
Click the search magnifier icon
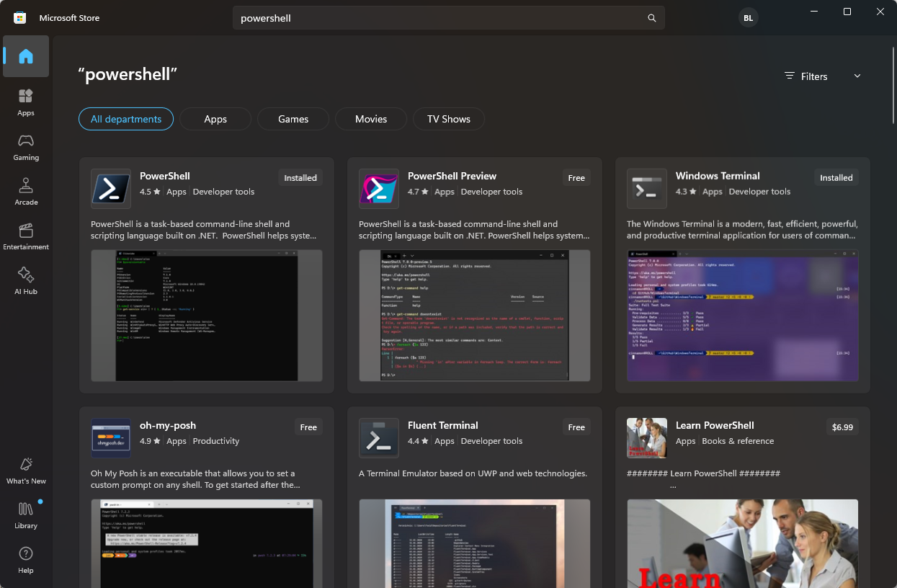(x=651, y=18)
